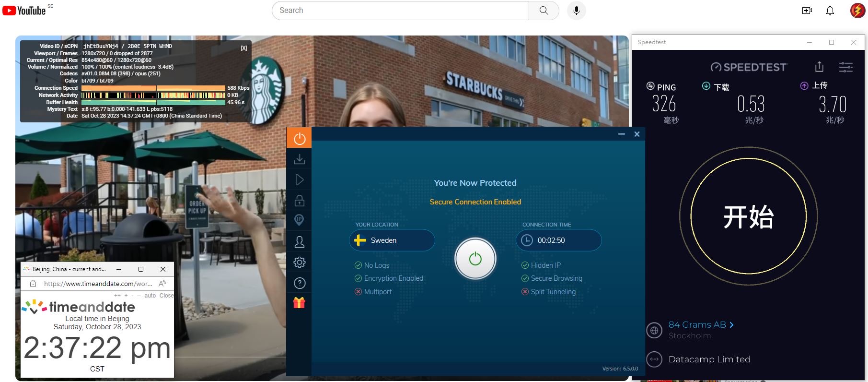Open the VPN help question icon
868x382 pixels.
point(299,283)
